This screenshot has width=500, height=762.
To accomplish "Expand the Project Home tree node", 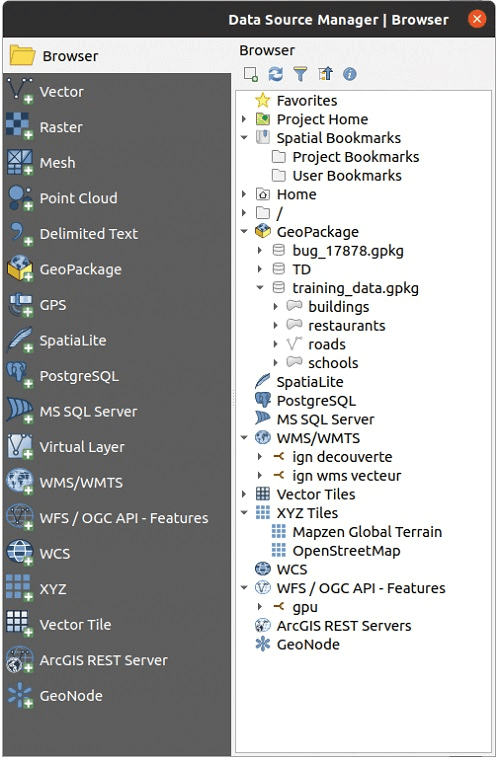I will click(244, 119).
